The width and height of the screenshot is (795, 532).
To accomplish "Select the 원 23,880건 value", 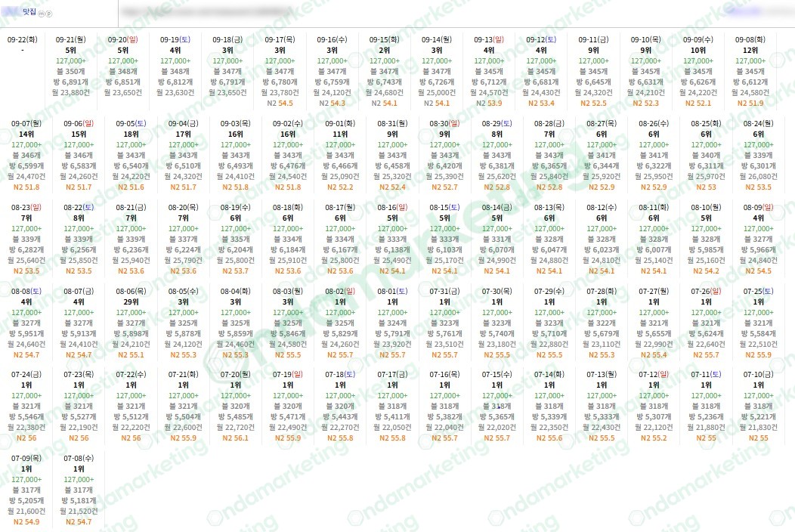I will pos(70,93).
